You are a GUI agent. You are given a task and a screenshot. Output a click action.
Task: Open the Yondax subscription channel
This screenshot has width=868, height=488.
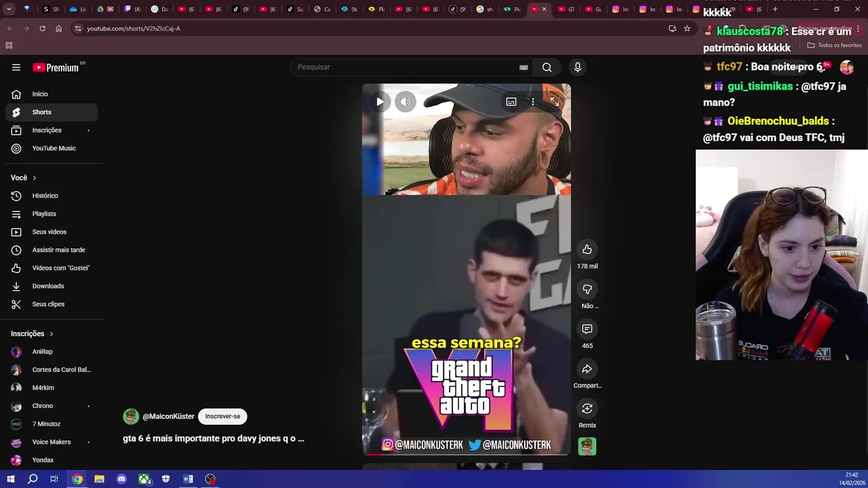coord(52,460)
